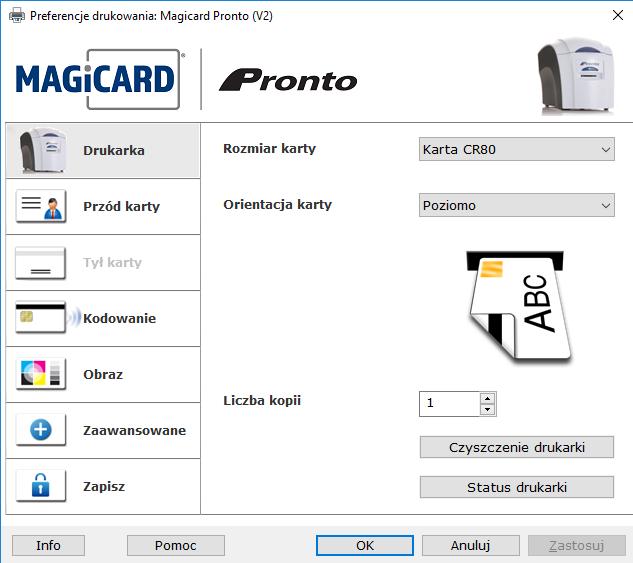
Task: Open Pomoc help button
Action: click(176, 546)
